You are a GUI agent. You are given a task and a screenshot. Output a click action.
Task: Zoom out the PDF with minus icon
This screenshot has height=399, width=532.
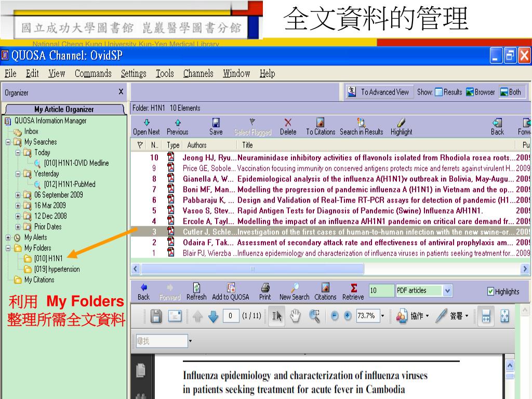click(335, 316)
